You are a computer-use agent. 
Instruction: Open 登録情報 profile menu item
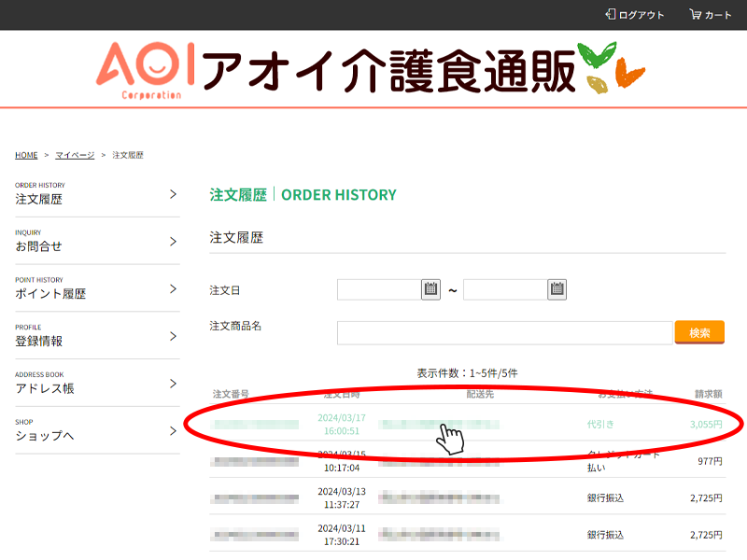(x=39, y=342)
